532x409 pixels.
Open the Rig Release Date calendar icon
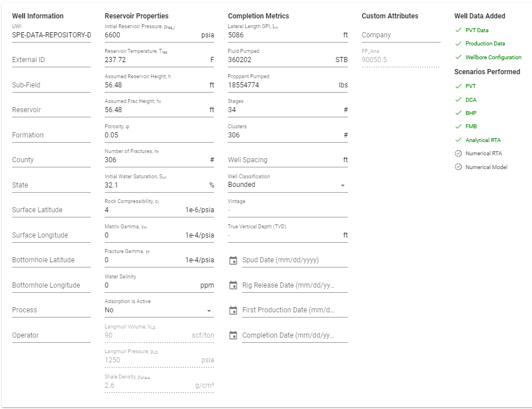click(233, 285)
